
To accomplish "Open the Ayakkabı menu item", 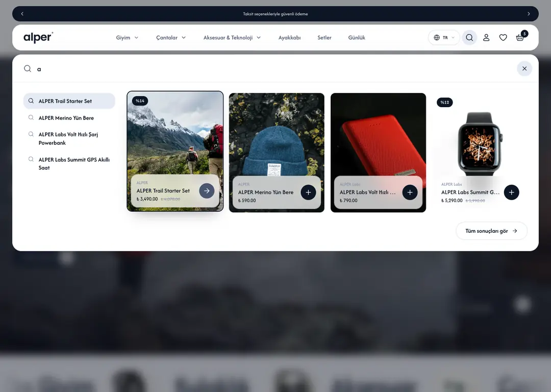I will click(290, 38).
